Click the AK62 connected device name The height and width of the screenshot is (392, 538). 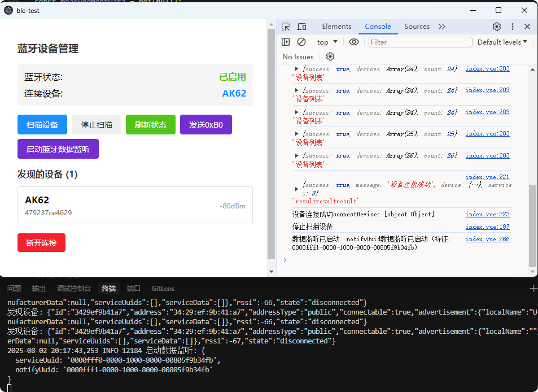click(x=234, y=93)
